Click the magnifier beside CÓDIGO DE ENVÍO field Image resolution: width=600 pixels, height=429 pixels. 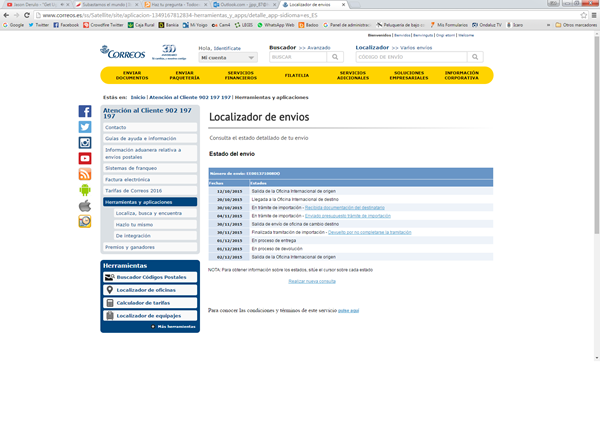tap(475, 57)
